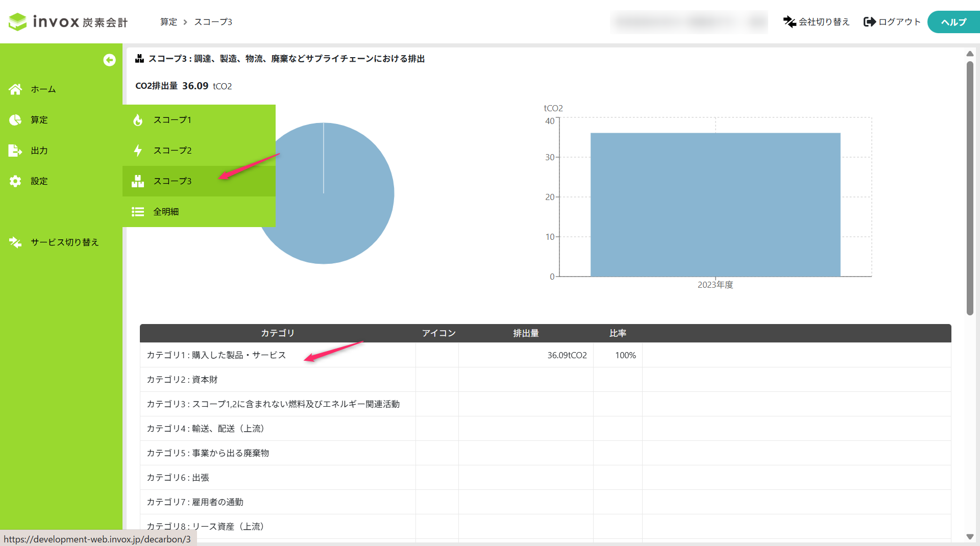This screenshot has height=546, width=980.
Task: Select row カテゴリ7 : 雇用者の通勤
Action: tap(545, 502)
